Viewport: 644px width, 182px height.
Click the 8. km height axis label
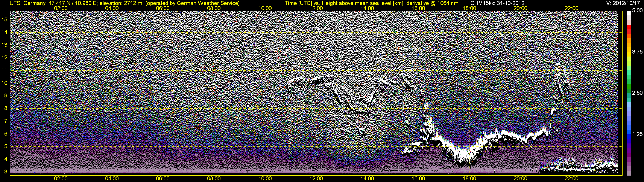[x=6, y=109]
